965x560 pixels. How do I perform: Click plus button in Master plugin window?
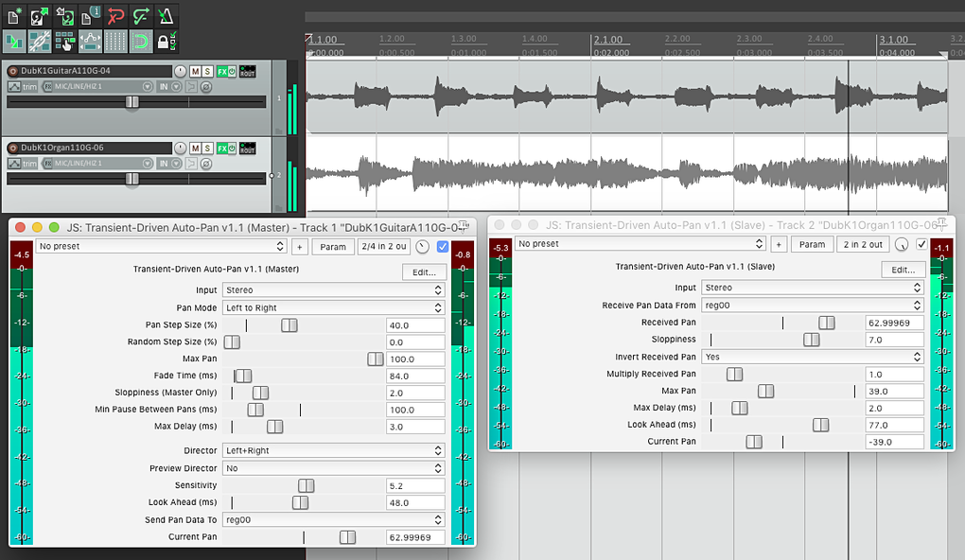click(x=300, y=247)
